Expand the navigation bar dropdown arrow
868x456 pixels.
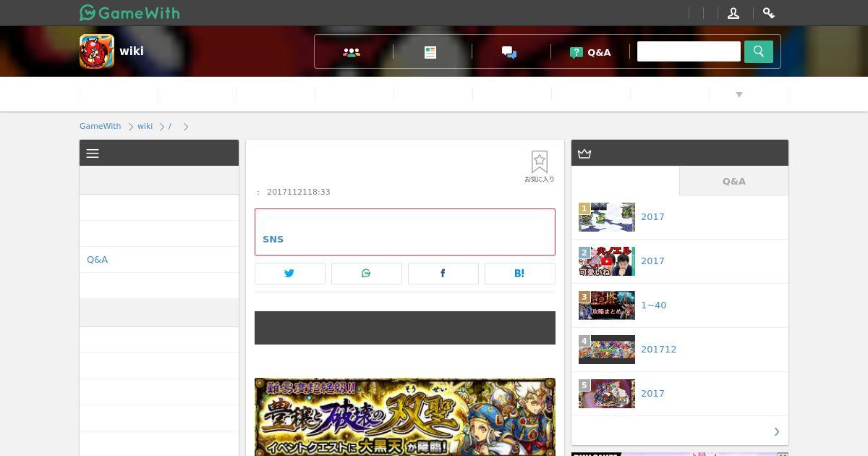click(739, 94)
